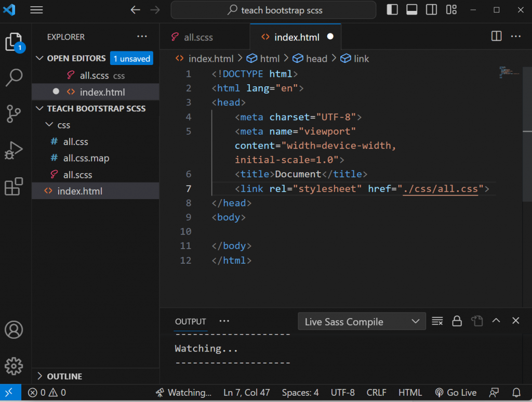The height and width of the screenshot is (402, 532).
Task: Select index.html in Open Editors list
Action: [x=96, y=92]
